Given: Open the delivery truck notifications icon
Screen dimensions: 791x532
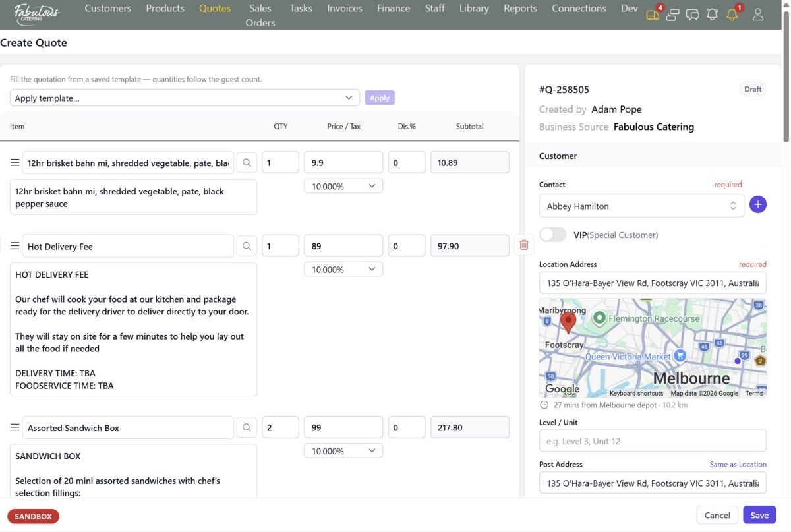Looking at the screenshot, I should coord(653,15).
